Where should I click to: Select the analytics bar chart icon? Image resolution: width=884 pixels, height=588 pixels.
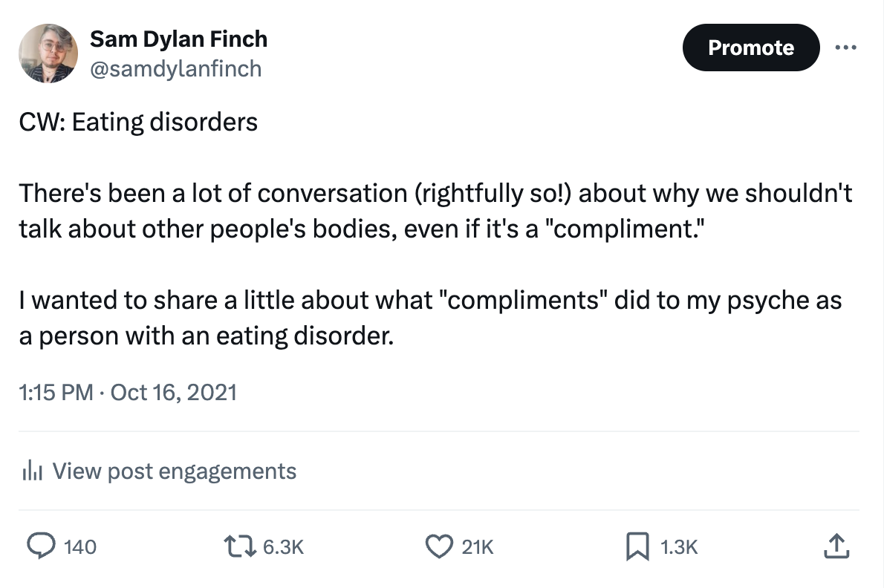coord(33,471)
